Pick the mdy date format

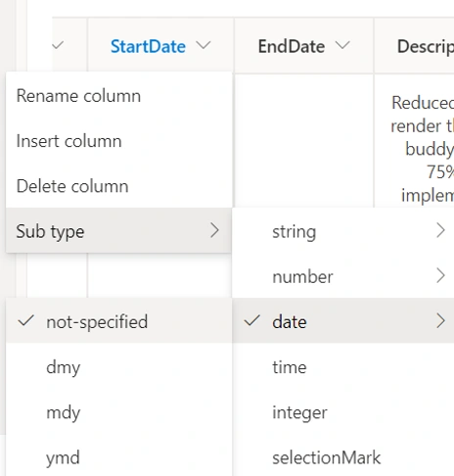click(119, 412)
